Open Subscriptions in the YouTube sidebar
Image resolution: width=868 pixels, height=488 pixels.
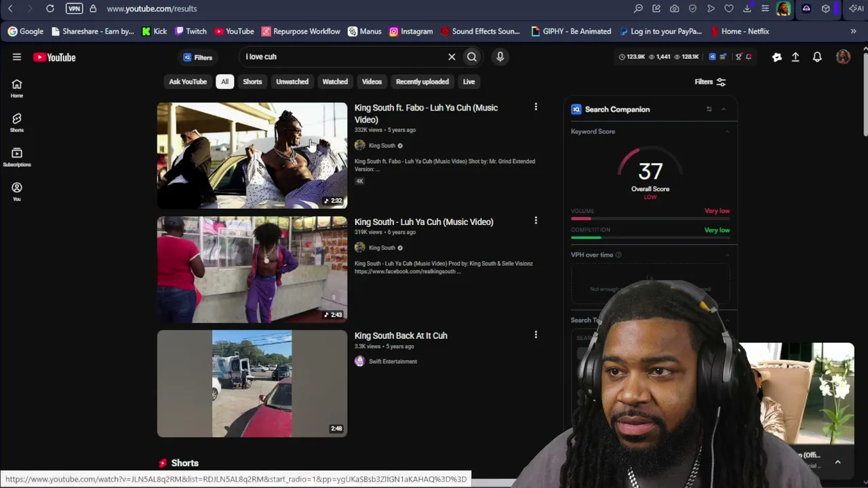[17, 157]
